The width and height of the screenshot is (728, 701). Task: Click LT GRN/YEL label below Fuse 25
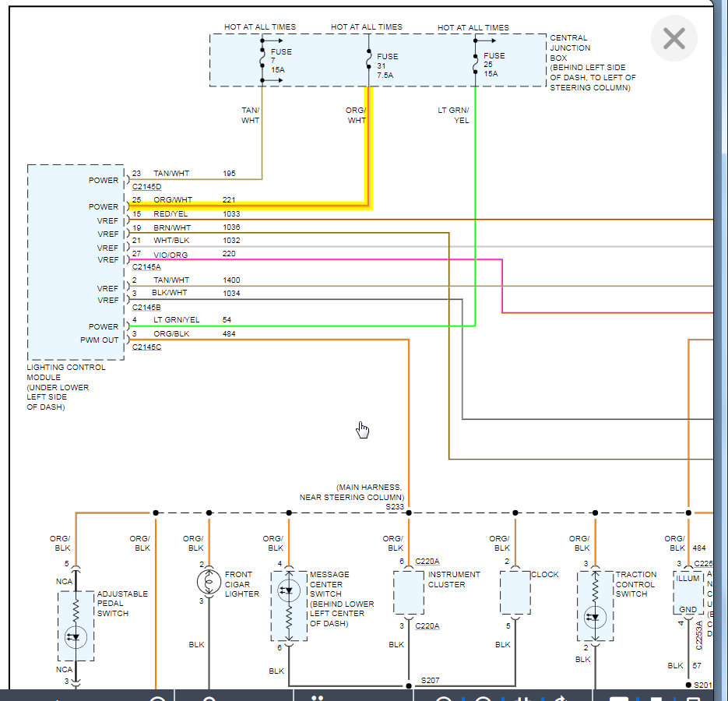454,115
